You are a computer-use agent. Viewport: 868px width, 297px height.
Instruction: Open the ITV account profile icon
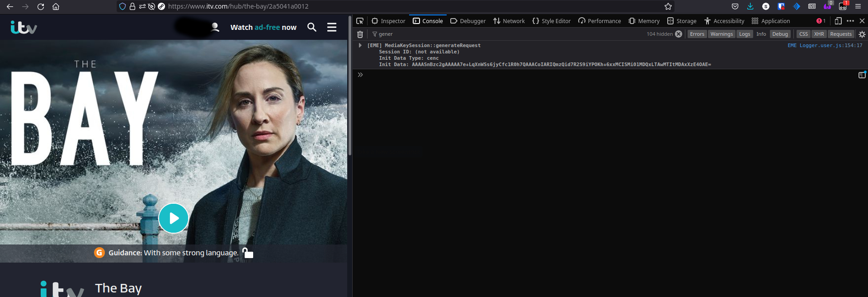point(215,27)
